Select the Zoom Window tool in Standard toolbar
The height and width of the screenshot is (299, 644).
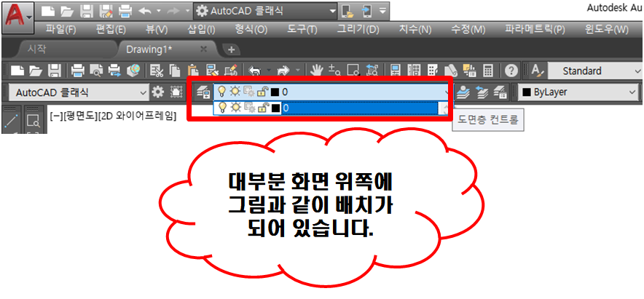pyautogui.click(x=353, y=71)
